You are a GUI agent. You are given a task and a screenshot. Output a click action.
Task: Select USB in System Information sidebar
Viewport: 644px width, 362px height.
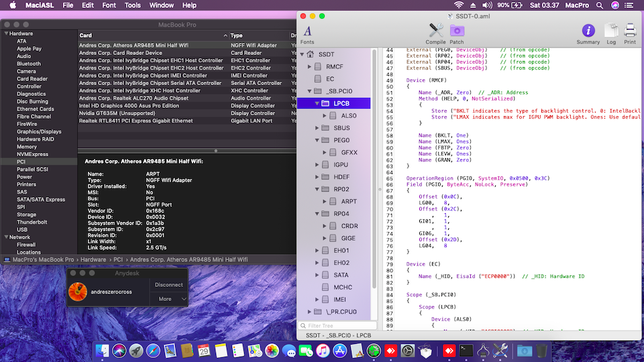[22, 230]
